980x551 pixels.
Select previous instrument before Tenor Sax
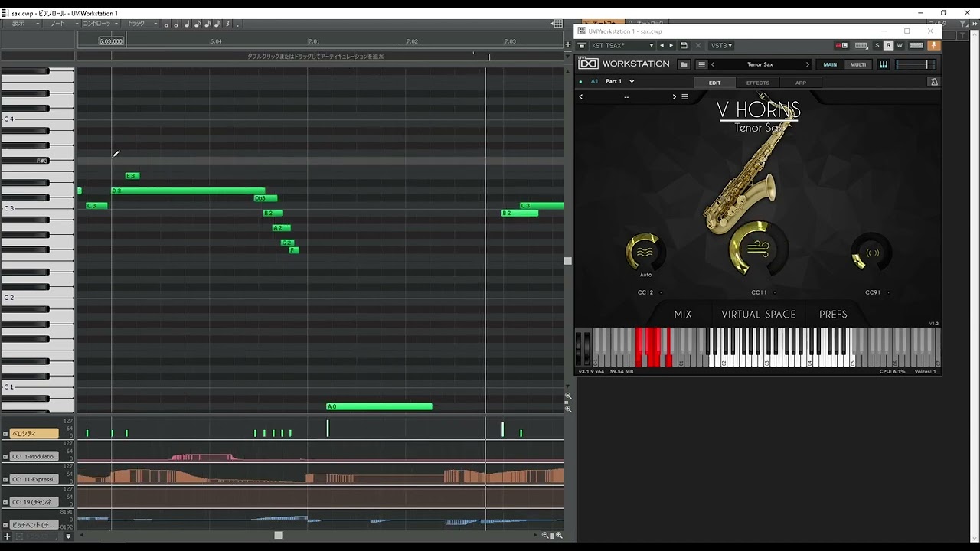click(713, 64)
